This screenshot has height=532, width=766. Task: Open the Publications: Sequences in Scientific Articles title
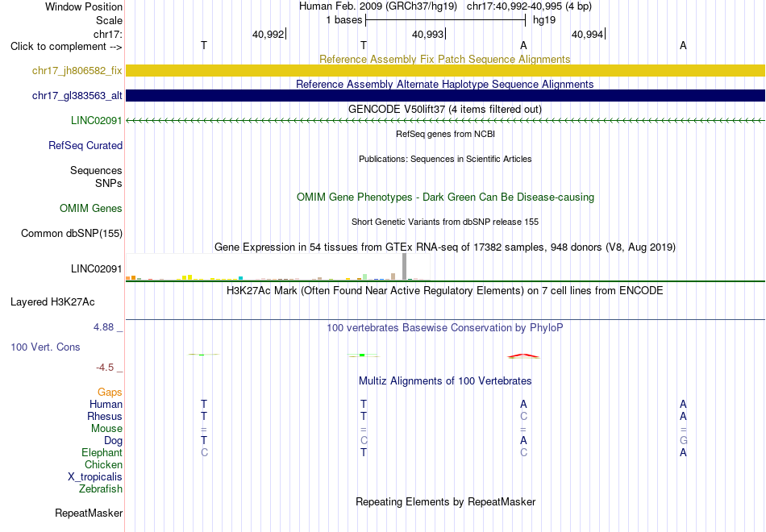pos(445,159)
